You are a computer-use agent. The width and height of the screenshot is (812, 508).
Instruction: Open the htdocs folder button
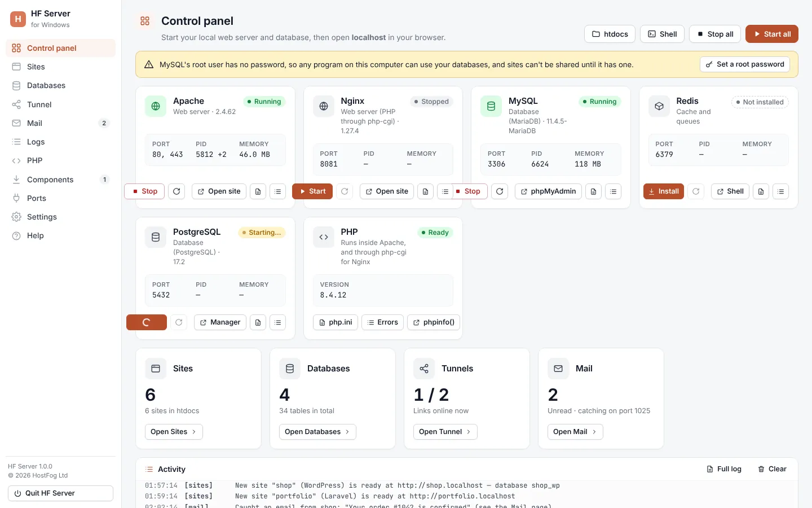610,34
